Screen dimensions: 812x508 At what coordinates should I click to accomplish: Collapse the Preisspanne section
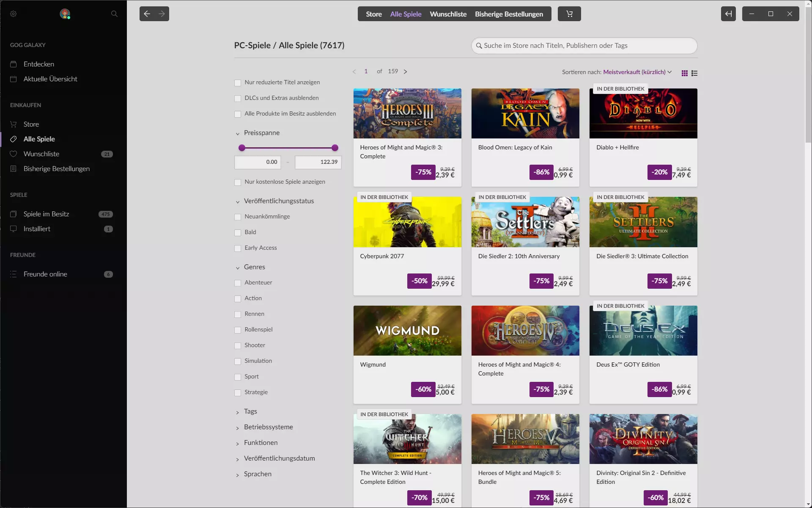tap(258, 133)
